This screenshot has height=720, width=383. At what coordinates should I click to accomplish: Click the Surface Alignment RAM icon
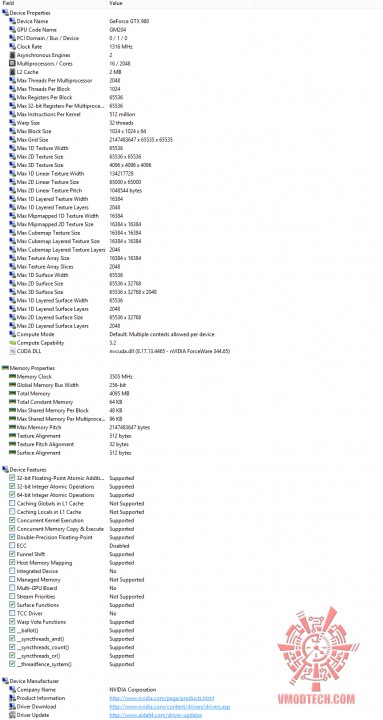click(12, 453)
